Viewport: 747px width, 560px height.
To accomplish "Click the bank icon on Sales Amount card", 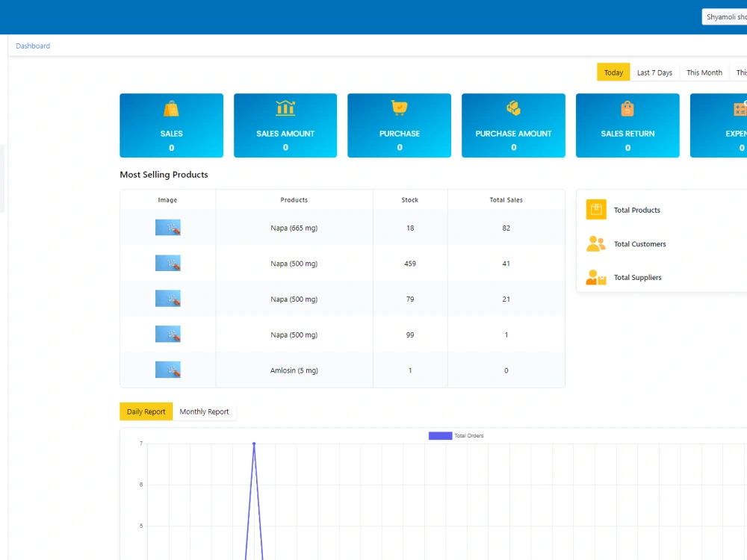I will tap(285, 108).
